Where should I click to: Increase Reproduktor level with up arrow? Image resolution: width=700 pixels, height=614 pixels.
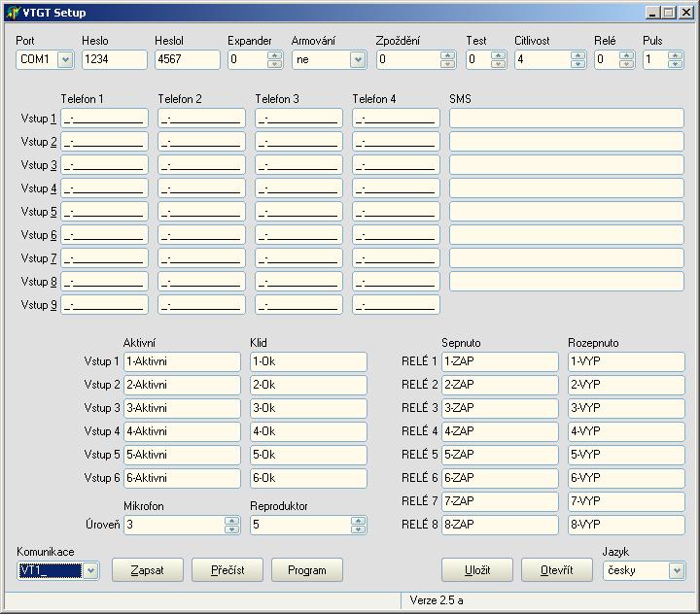point(358,521)
